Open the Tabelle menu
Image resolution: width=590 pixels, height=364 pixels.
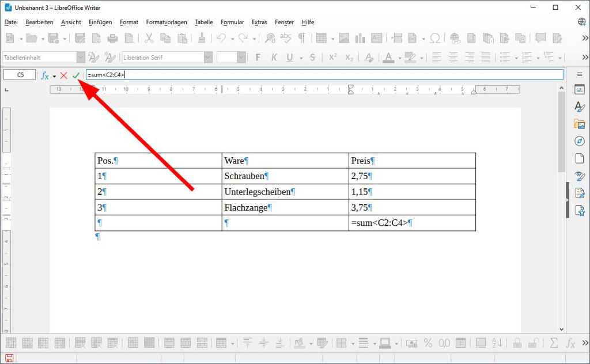203,22
